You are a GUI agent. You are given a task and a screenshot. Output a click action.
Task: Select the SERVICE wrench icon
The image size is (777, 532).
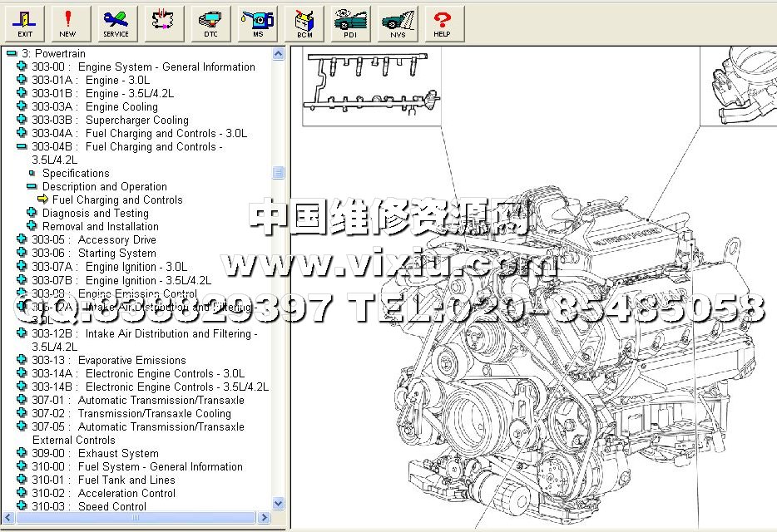click(x=116, y=22)
